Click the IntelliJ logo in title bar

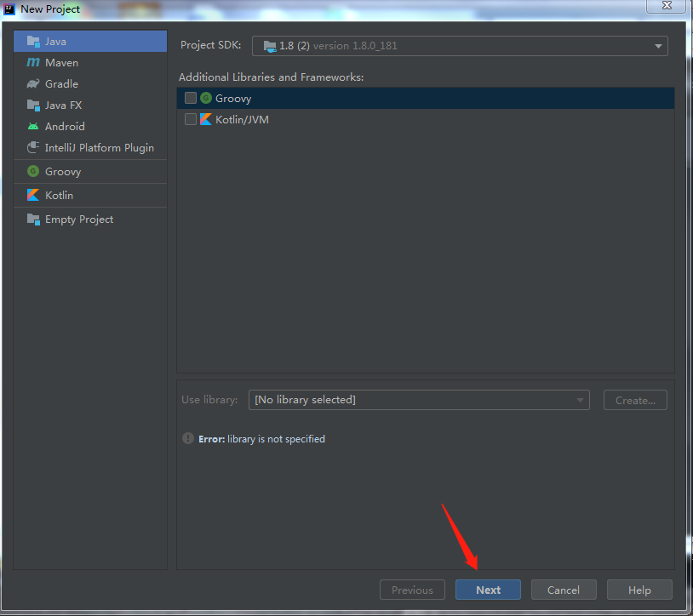click(9, 9)
